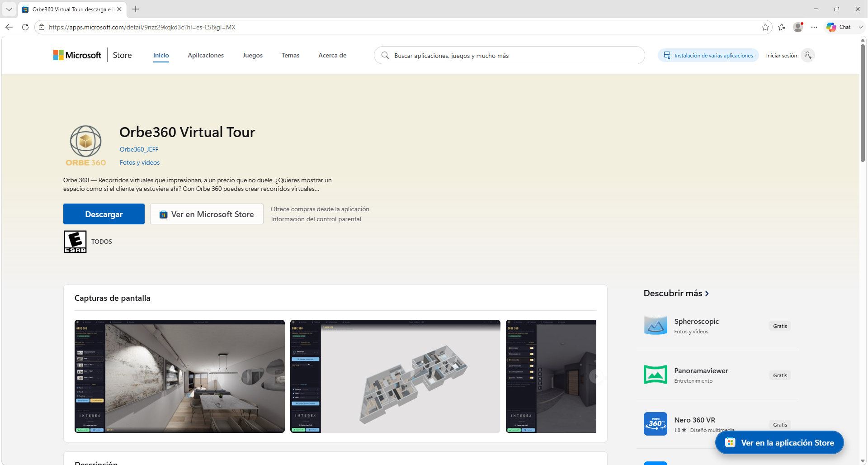Open the Orbe360_JEFF publisher link
Screen dimensions: 868x465
[139, 149]
